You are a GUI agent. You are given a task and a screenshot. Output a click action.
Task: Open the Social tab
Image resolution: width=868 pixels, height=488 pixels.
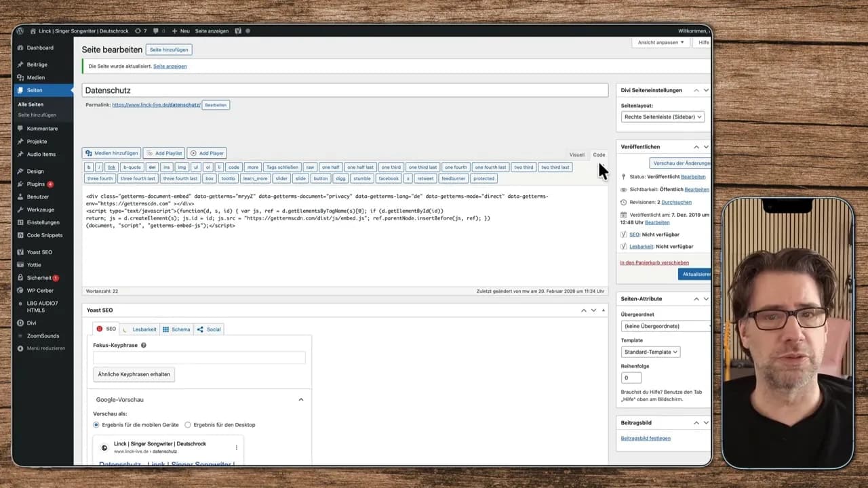[209, 329]
